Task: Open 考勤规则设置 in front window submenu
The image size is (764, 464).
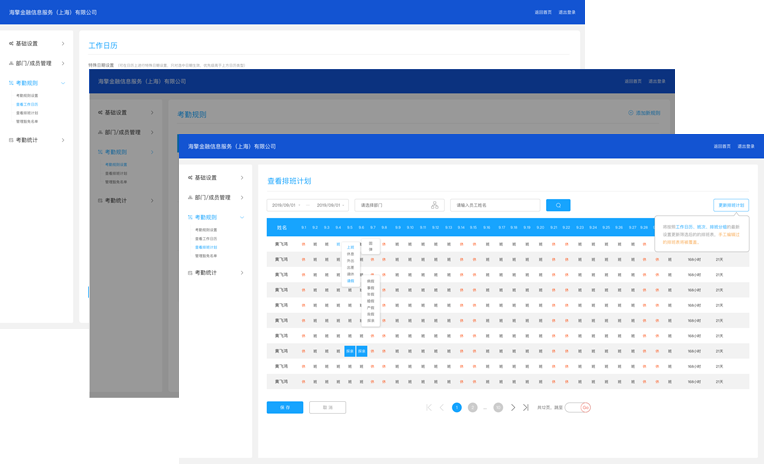Action: [206, 230]
